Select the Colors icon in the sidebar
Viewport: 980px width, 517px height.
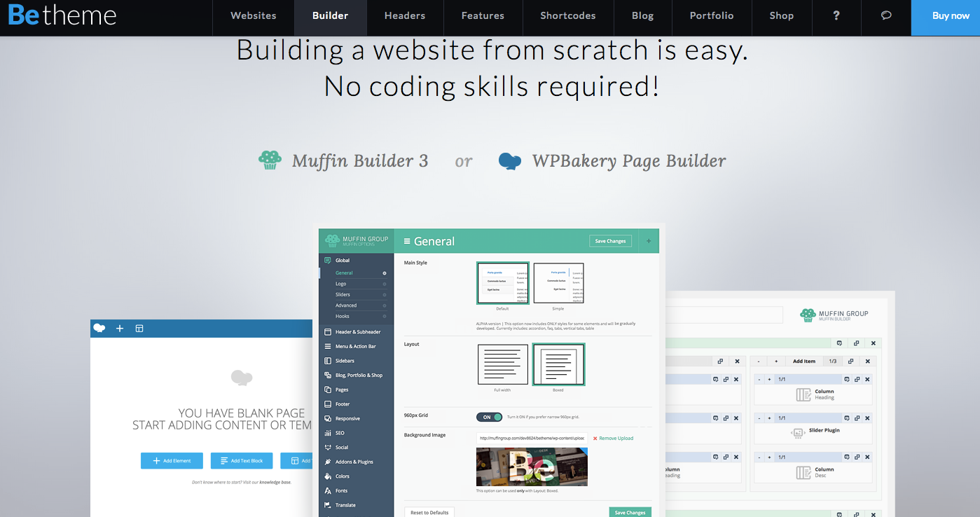[328, 476]
